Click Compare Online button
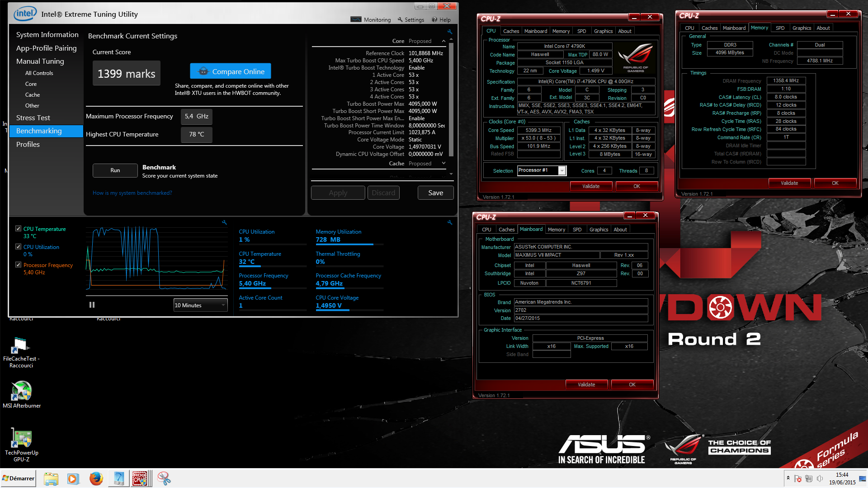This screenshot has height=488, width=868. (x=230, y=71)
